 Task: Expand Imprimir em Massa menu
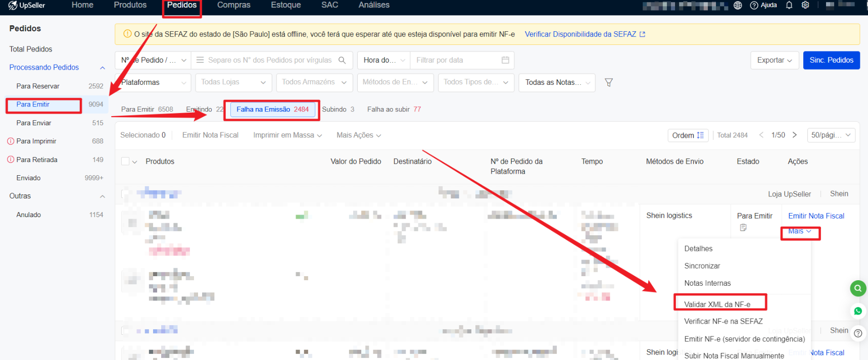coord(287,135)
